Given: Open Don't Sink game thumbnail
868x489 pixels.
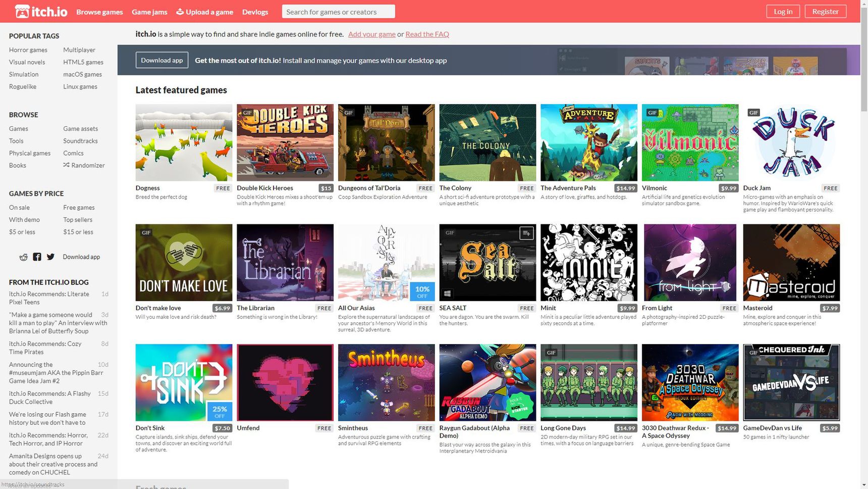Looking at the screenshot, I should tap(184, 382).
